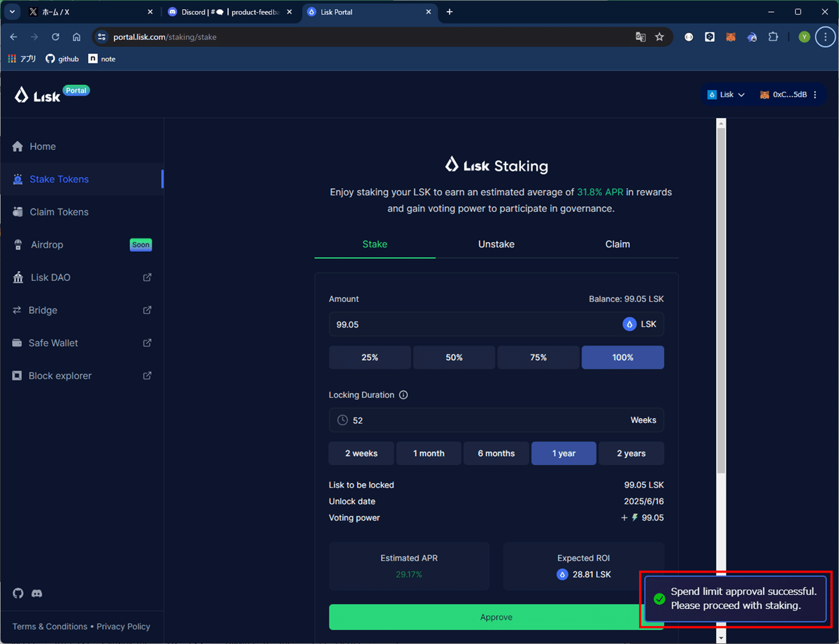Open Safe Wallet external link icon

(x=148, y=343)
